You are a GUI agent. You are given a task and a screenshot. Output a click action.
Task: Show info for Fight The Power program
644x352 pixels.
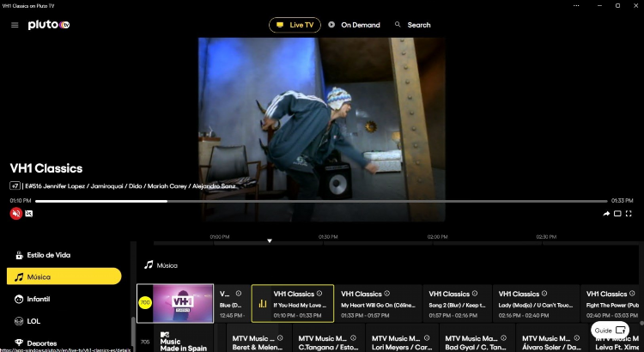(633, 294)
